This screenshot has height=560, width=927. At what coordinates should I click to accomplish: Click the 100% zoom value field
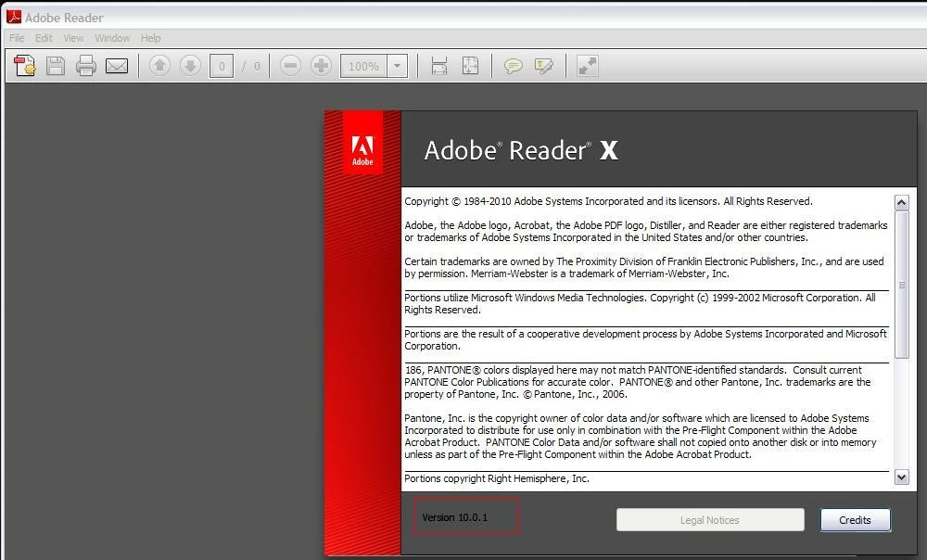click(x=363, y=66)
